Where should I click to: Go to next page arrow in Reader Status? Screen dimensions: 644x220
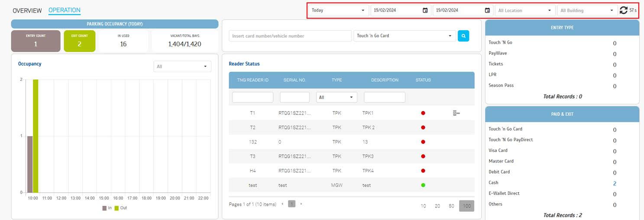(x=301, y=204)
